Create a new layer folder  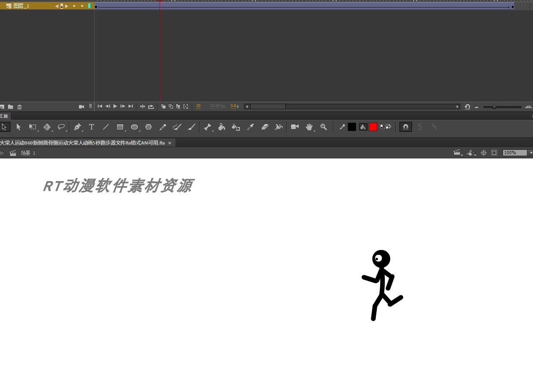(11, 107)
